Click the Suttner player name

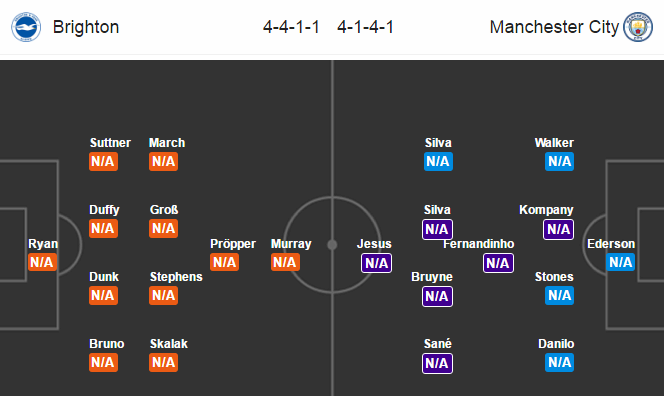(x=110, y=143)
